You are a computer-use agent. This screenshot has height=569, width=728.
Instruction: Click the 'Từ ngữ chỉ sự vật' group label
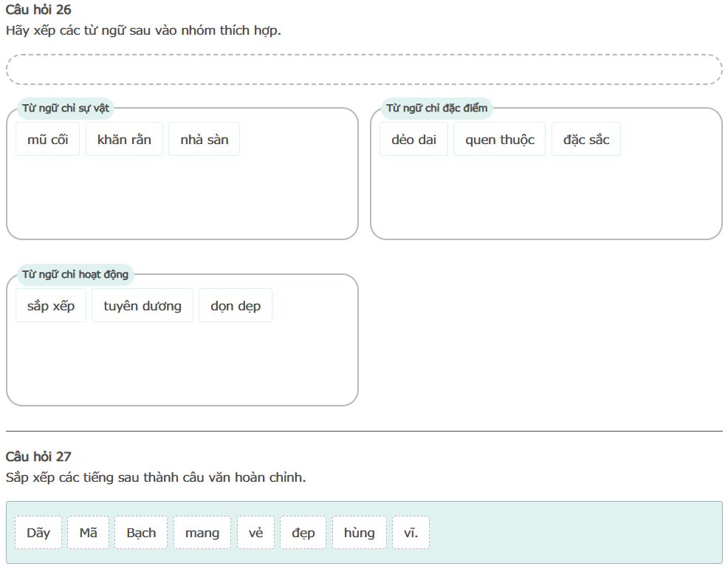[66, 109]
